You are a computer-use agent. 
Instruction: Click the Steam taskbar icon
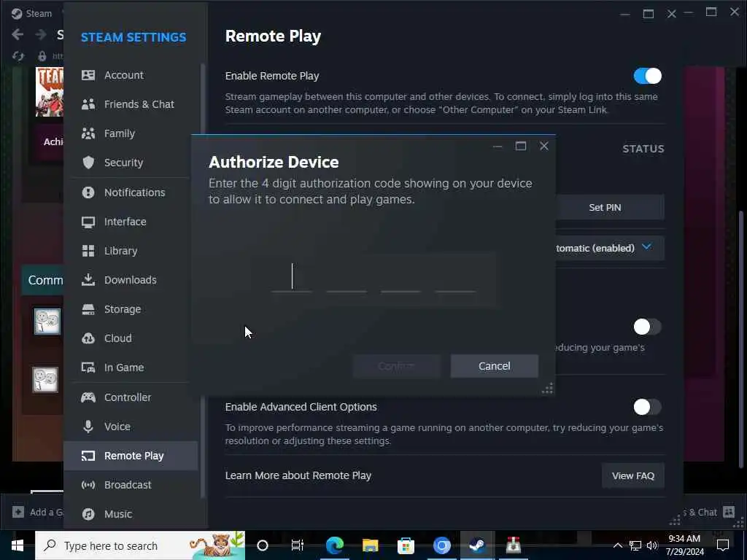coord(477,545)
